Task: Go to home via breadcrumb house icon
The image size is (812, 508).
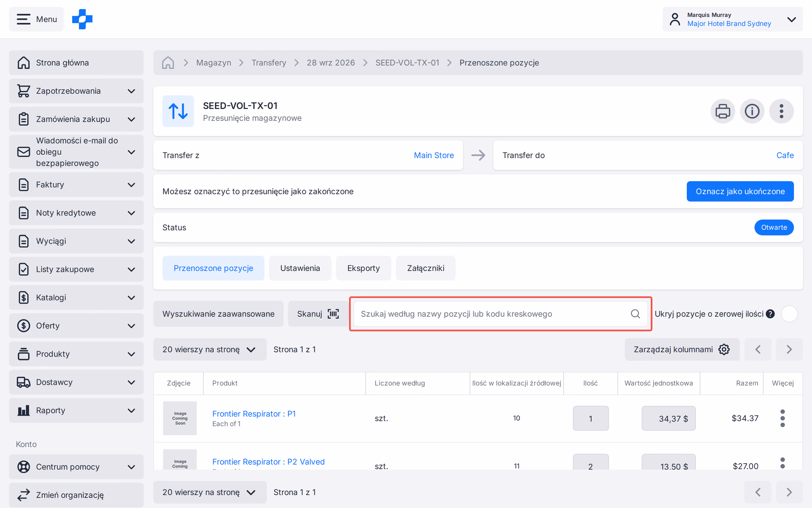Action: click(x=168, y=63)
